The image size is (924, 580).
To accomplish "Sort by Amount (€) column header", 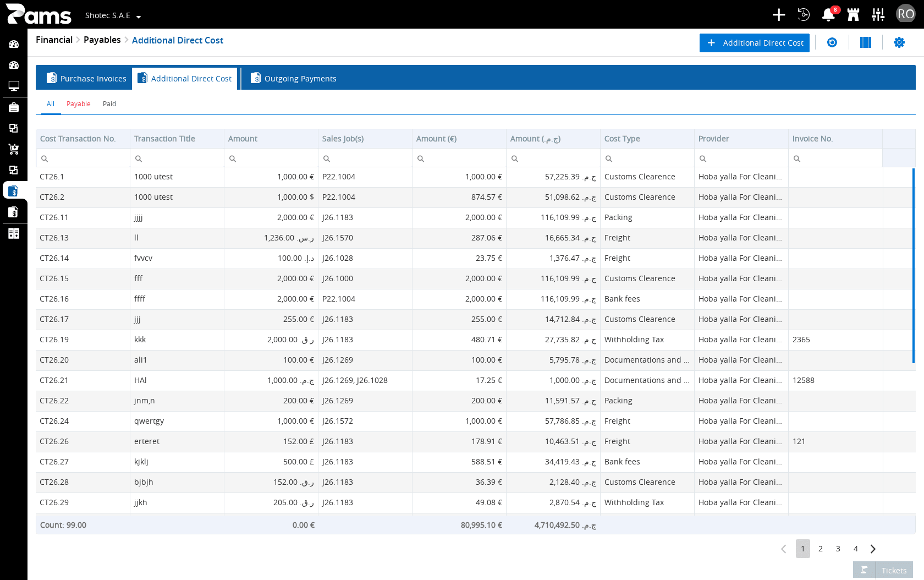I will (x=459, y=139).
